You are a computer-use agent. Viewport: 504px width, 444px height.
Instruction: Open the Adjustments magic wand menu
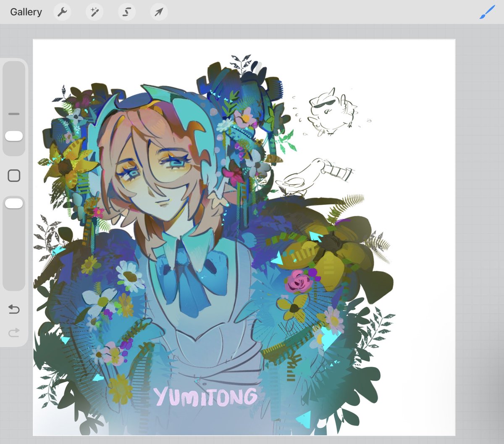pyautogui.click(x=94, y=12)
